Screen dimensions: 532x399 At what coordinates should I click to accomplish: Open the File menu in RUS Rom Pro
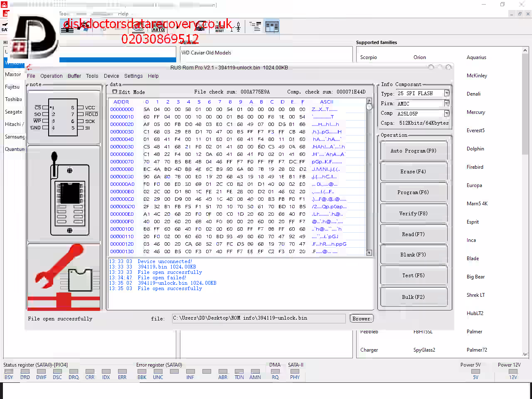click(31, 76)
